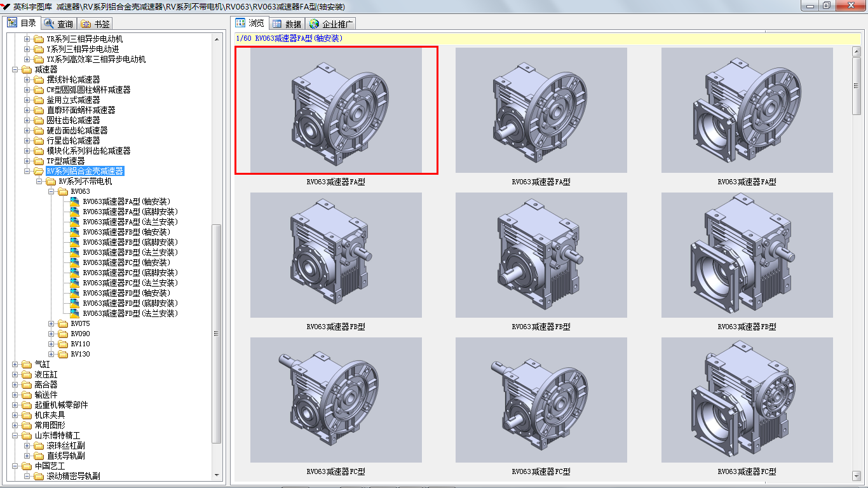Click the RV063减速器FD型(底脚安装) part icon
The image size is (868, 488).
75,303
